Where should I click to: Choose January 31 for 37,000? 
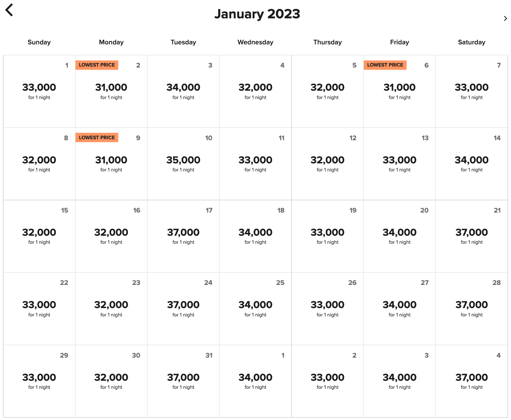183,381
